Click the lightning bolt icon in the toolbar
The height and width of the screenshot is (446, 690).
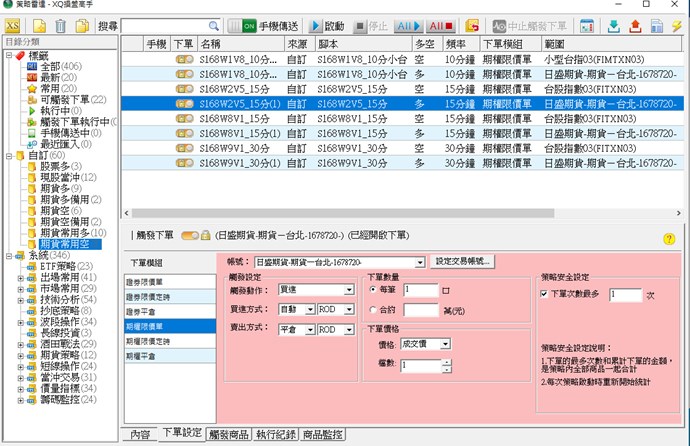pyautogui.click(x=678, y=25)
